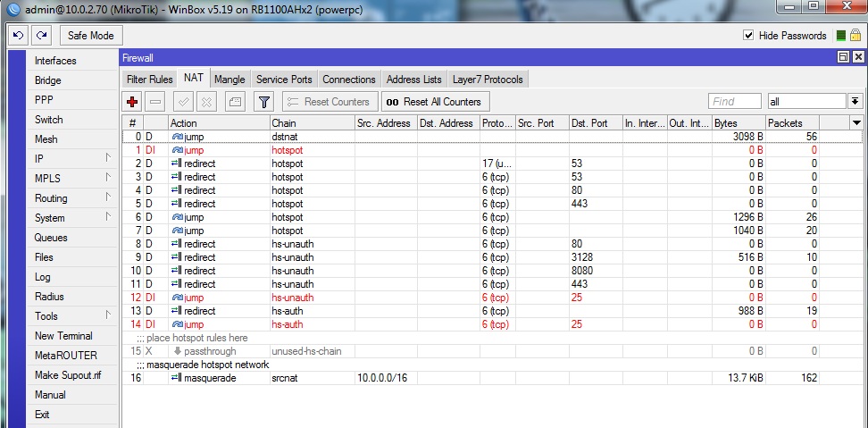Add a new NAT rule with red plus

coord(132,102)
